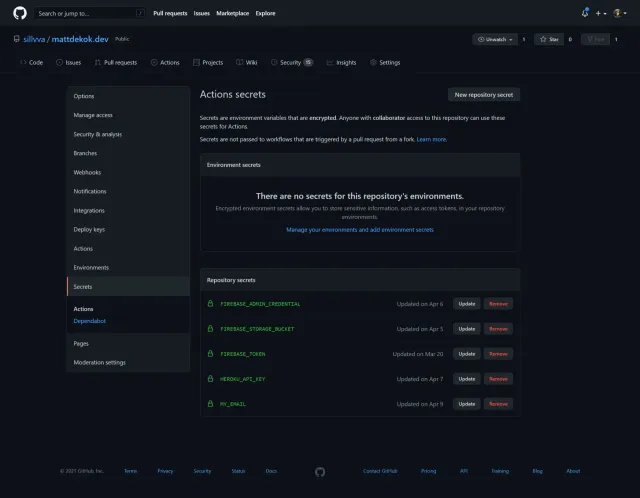Click the GitHub logo in header

point(20,13)
